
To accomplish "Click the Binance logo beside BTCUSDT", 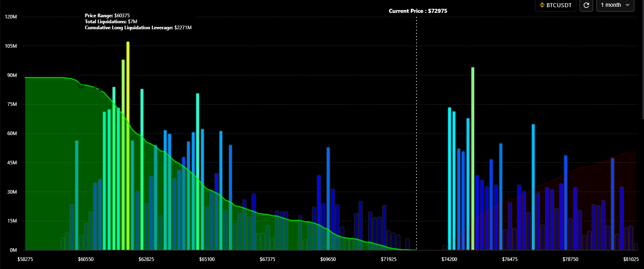I will (542, 5).
